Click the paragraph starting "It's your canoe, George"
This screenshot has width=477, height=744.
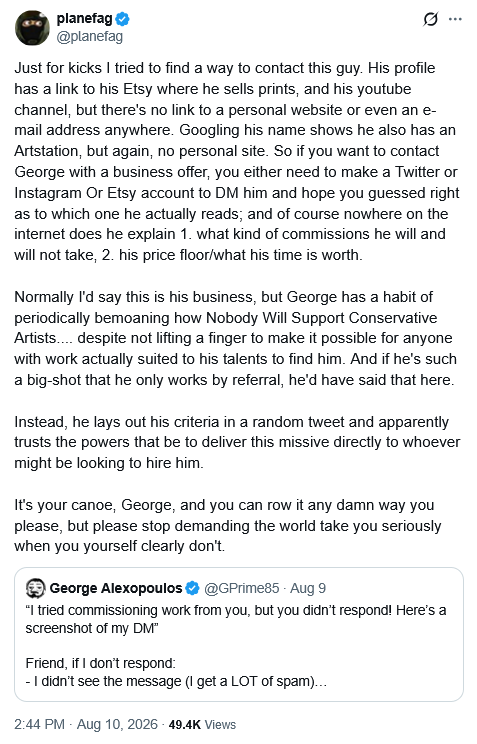click(228, 526)
